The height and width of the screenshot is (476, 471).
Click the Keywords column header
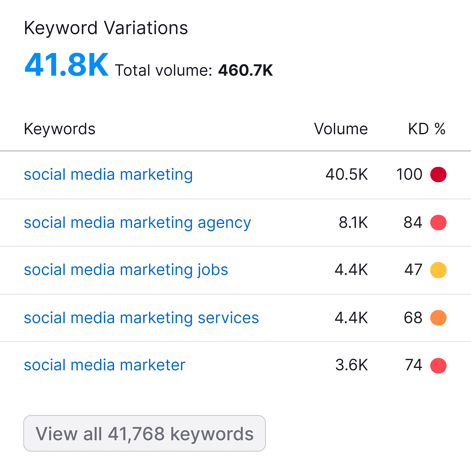point(59,129)
